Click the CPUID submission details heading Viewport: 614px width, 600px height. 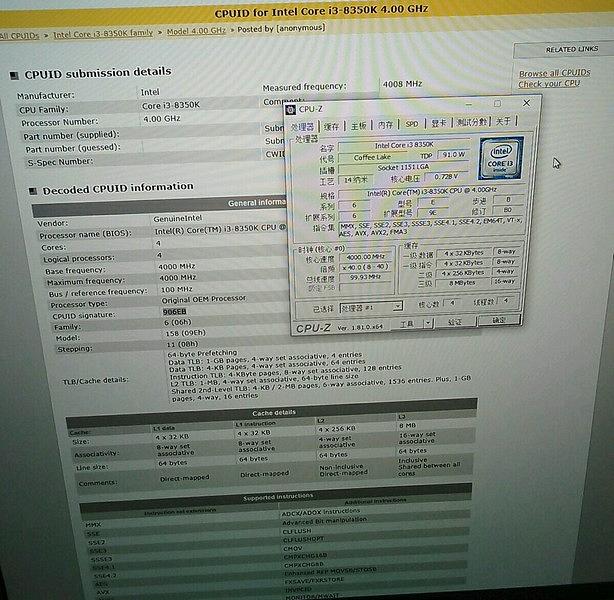tap(98, 73)
